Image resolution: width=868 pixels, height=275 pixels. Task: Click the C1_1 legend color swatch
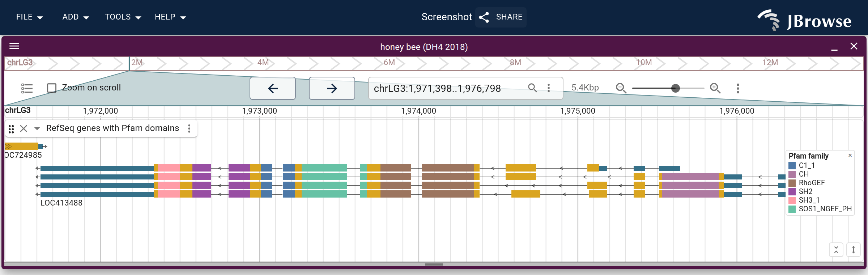click(x=792, y=165)
